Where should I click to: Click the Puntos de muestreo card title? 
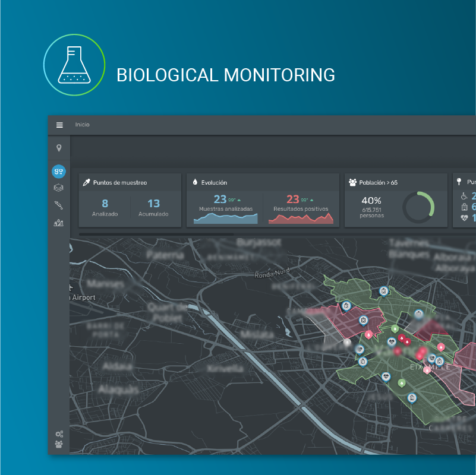tap(119, 182)
